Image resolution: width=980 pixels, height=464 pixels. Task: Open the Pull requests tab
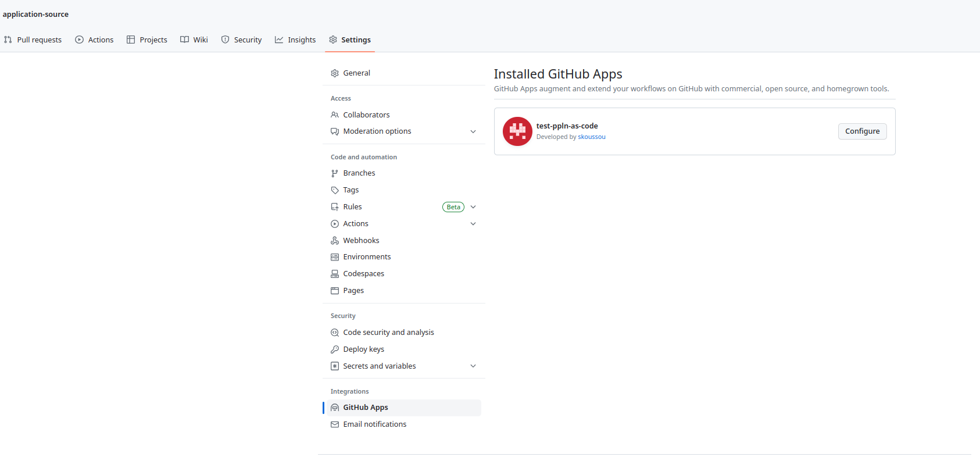click(33, 40)
